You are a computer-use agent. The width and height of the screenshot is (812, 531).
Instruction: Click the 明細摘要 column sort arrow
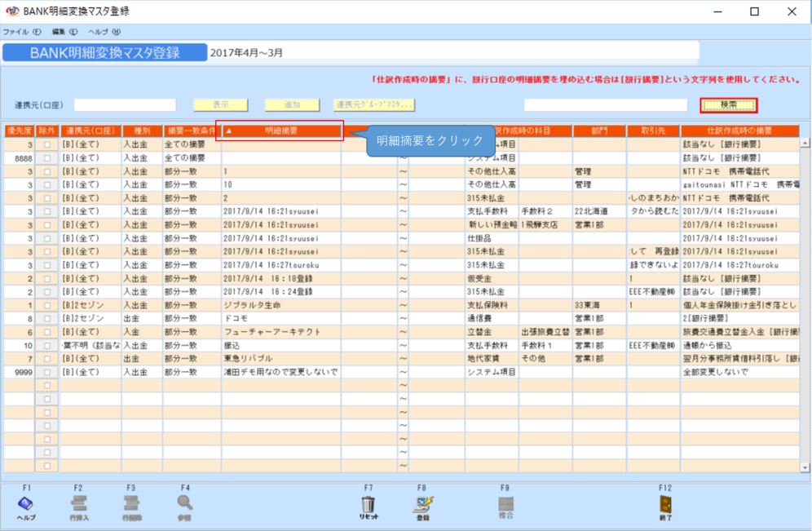229,131
